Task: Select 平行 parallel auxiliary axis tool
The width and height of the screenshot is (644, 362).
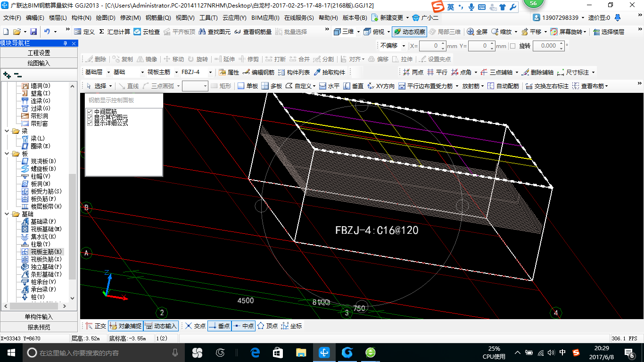Action: [437, 72]
